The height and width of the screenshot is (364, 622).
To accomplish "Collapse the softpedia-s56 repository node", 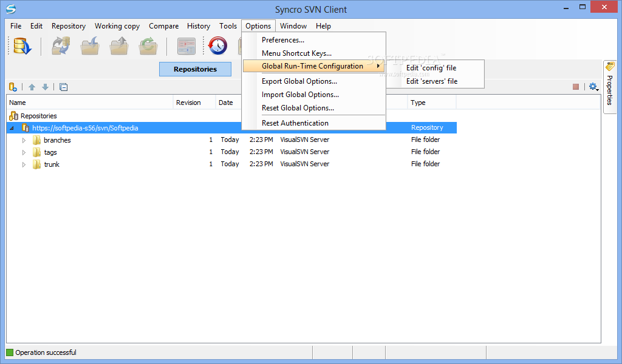I will [12, 128].
